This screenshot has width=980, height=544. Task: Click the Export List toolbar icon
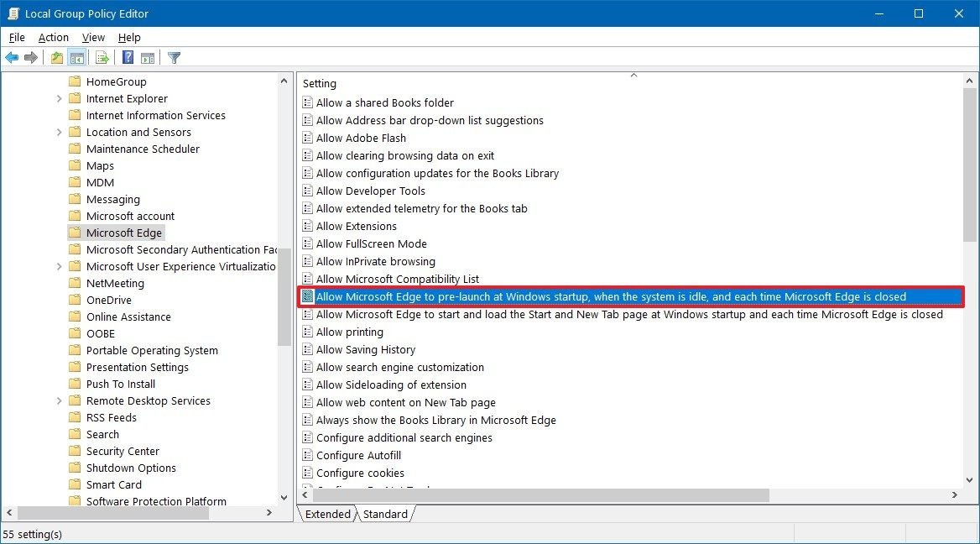click(102, 58)
